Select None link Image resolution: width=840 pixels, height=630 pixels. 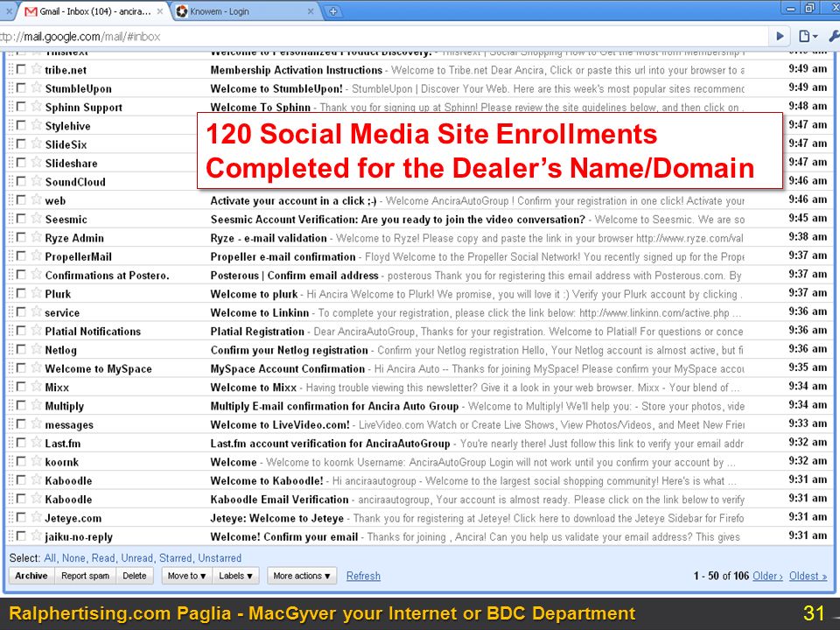coord(73,557)
